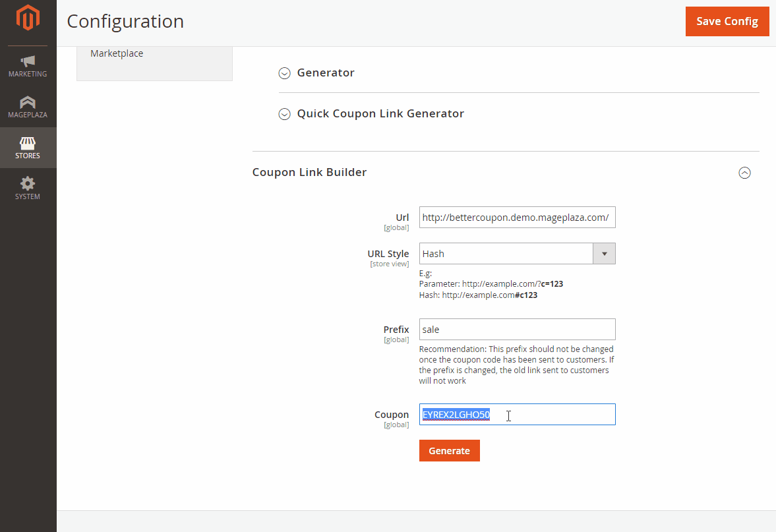776x532 pixels.
Task: Click the Parameter example URL text
Action: point(491,284)
